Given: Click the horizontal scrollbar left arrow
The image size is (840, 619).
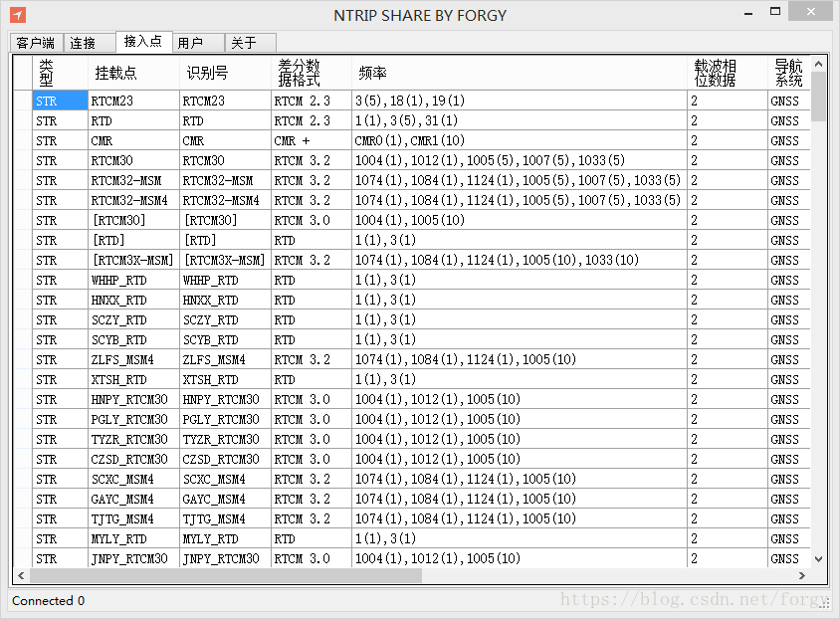Looking at the screenshot, I should point(21,575).
